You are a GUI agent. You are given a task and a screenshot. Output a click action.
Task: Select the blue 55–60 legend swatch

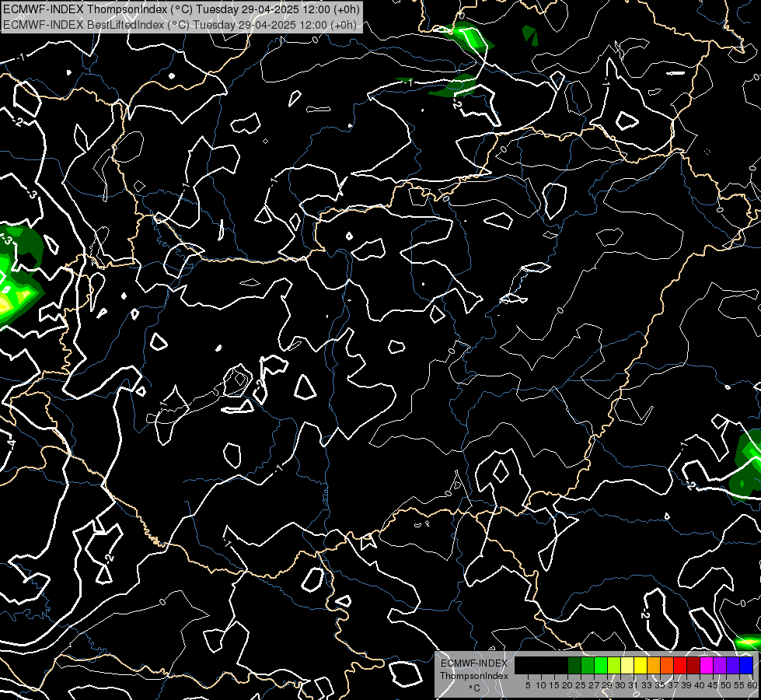click(746, 665)
